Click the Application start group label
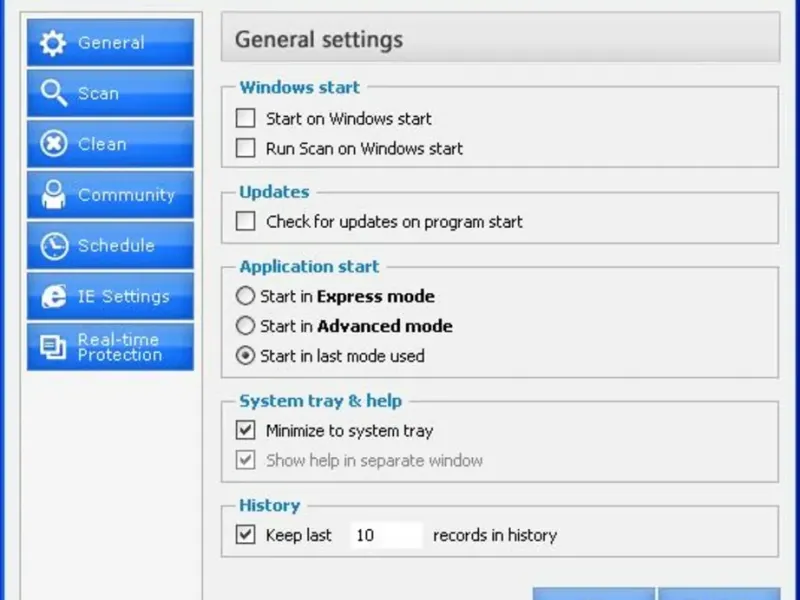This screenshot has width=800, height=600. click(309, 266)
